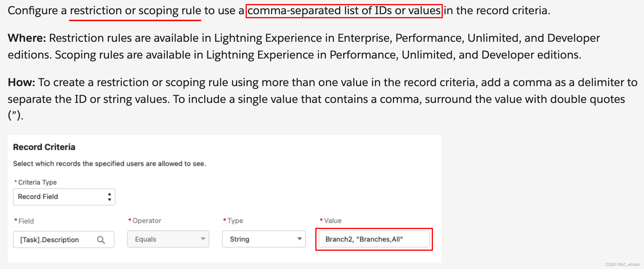
Task: Click the Type dropdown arrow
Action: pyautogui.click(x=300, y=239)
